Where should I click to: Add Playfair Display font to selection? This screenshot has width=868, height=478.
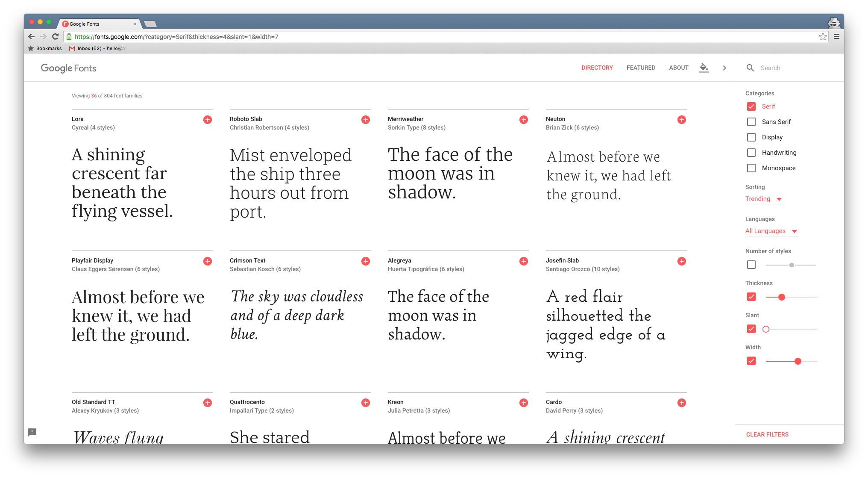[x=208, y=261]
